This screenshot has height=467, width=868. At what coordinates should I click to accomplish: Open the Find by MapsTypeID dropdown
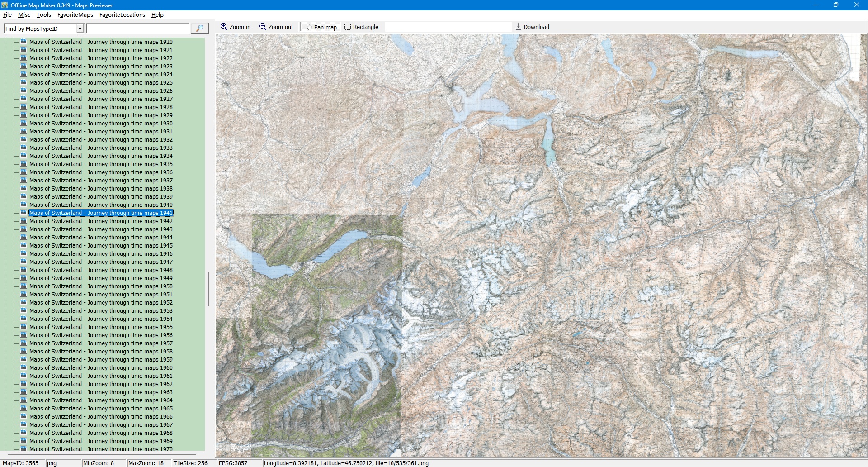80,29
